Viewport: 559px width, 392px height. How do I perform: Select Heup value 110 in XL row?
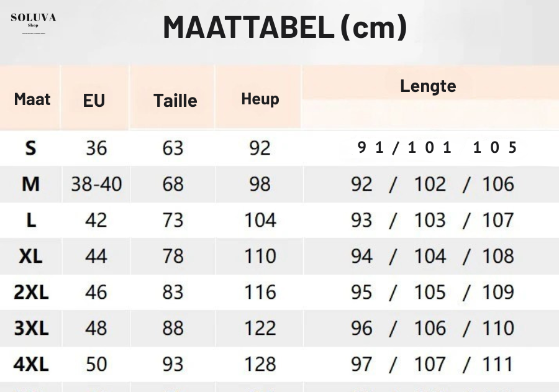point(260,256)
